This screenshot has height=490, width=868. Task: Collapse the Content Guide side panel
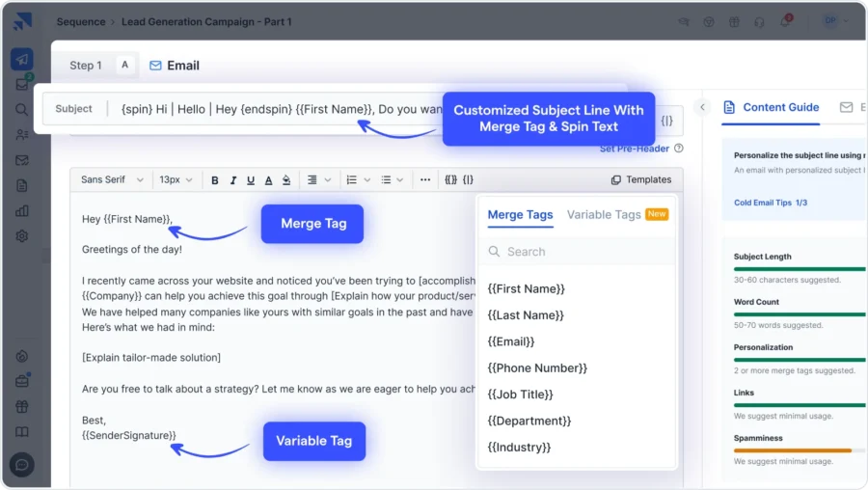(x=703, y=107)
